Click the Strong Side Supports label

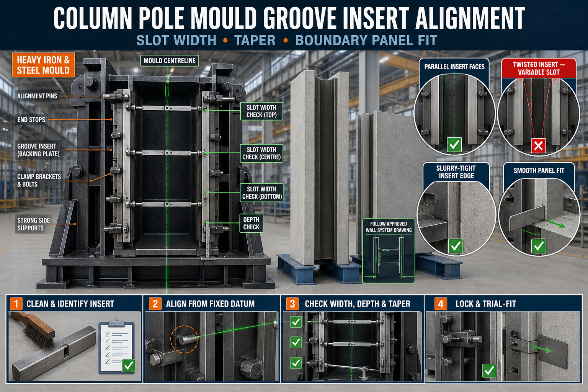pyautogui.click(x=33, y=224)
